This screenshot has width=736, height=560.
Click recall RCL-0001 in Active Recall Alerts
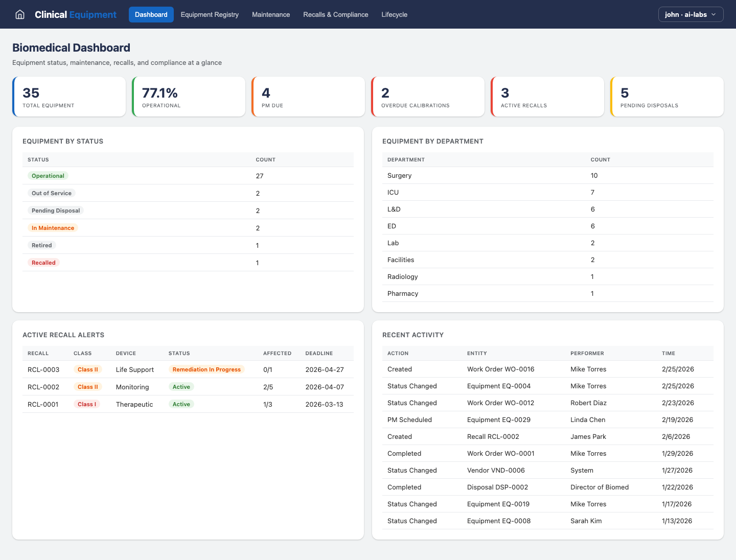pos(43,404)
